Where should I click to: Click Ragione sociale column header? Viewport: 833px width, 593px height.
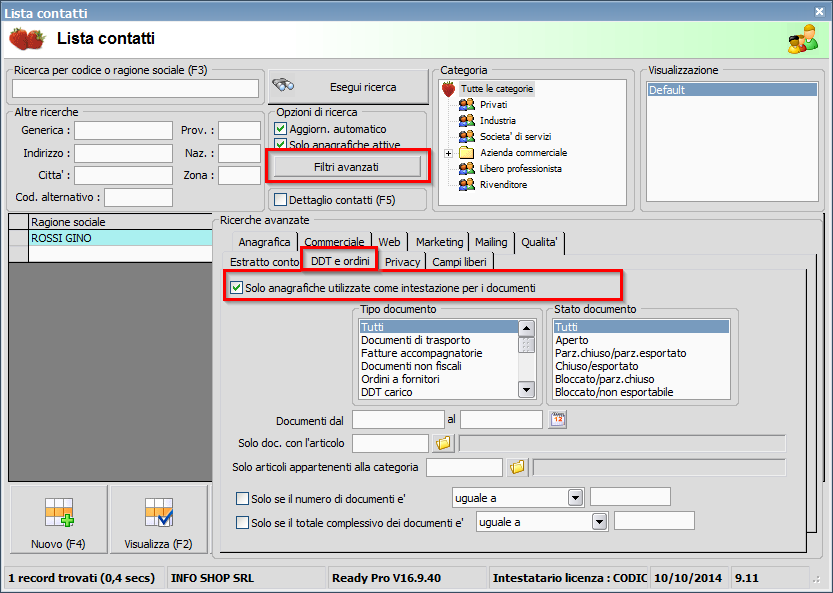[x=121, y=222]
